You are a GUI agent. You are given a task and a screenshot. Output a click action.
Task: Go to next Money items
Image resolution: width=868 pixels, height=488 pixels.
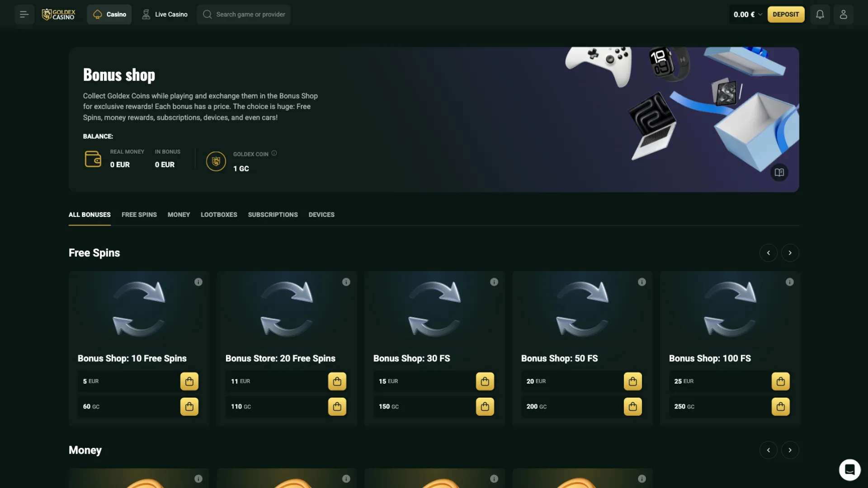(790, 450)
